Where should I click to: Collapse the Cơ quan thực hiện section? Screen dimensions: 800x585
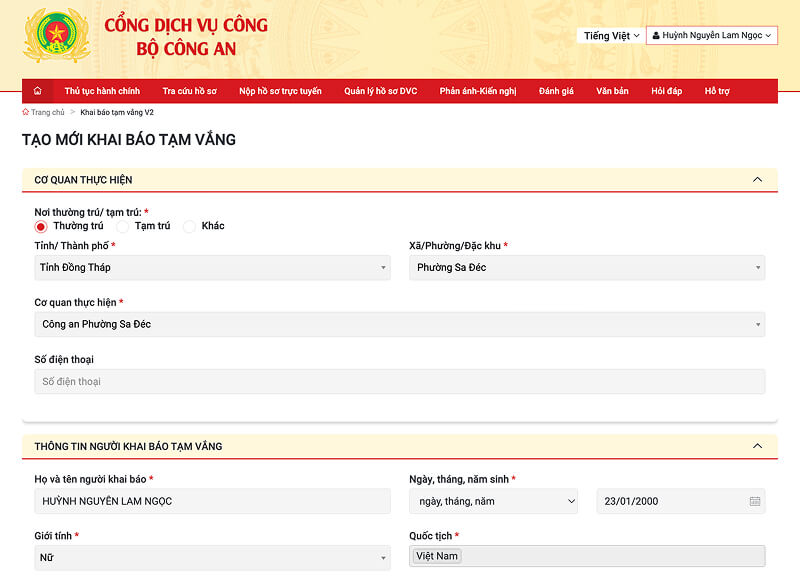[757, 180]
